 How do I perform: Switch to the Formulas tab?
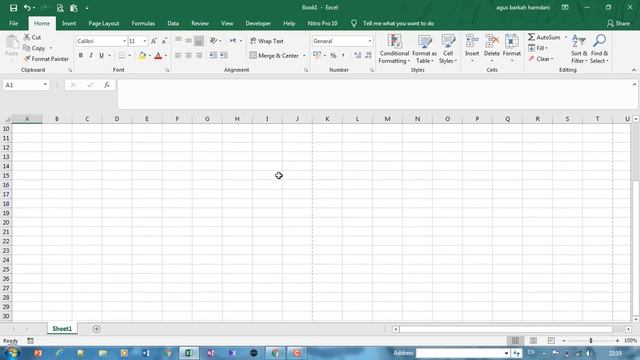point(143,23)
